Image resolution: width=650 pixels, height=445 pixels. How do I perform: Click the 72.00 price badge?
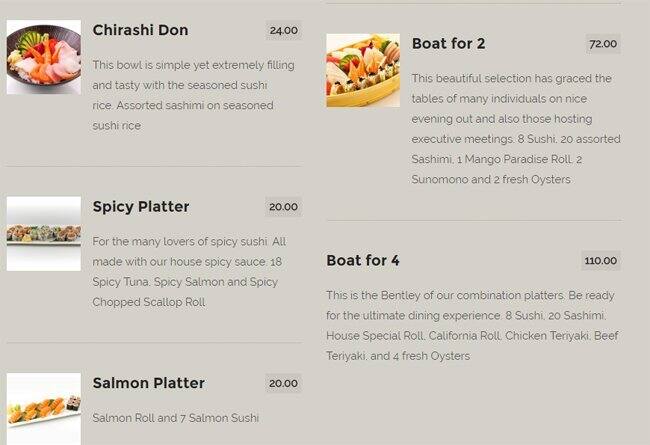[x=603, y=44]
